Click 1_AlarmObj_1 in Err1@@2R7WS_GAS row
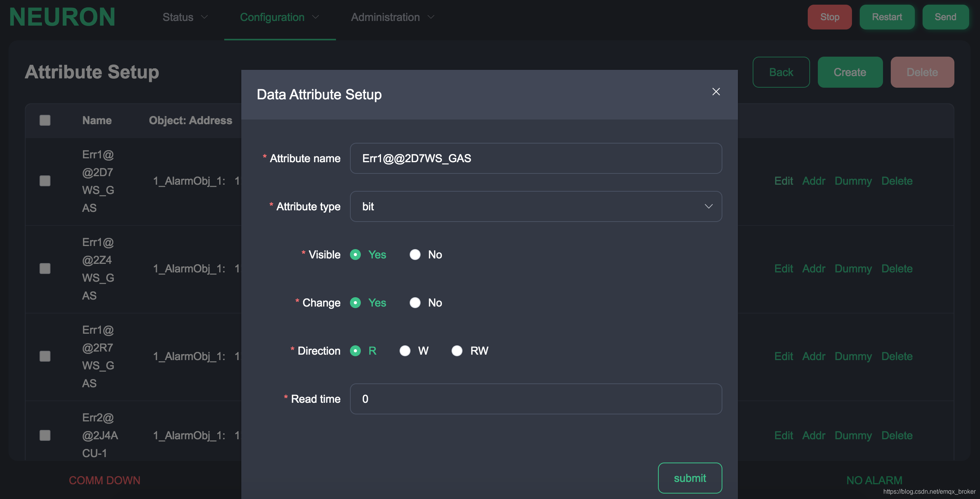The height and width of the screenshot is (499, 980). [189, 356]
